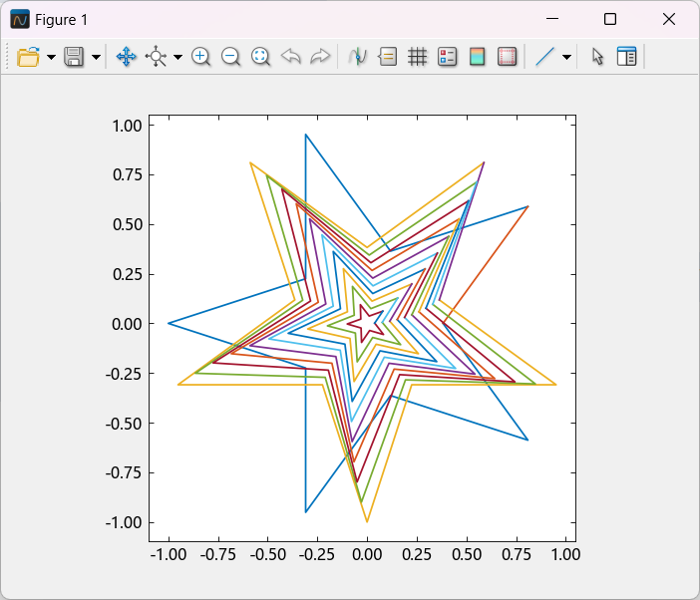This screenshot has width=700, height=600.
Task: Click the y-axis label 0.75
Action: [x=128, y=174]
